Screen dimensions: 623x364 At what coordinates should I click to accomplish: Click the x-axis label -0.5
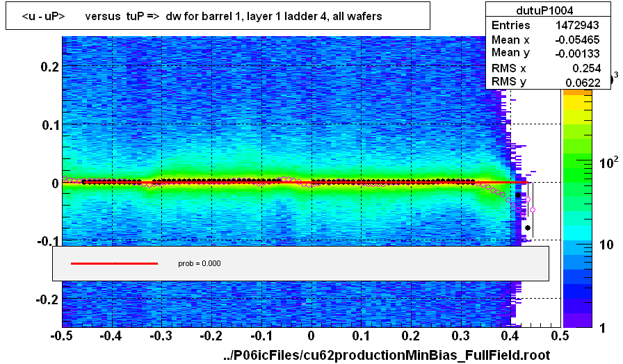tap(62, 336)
